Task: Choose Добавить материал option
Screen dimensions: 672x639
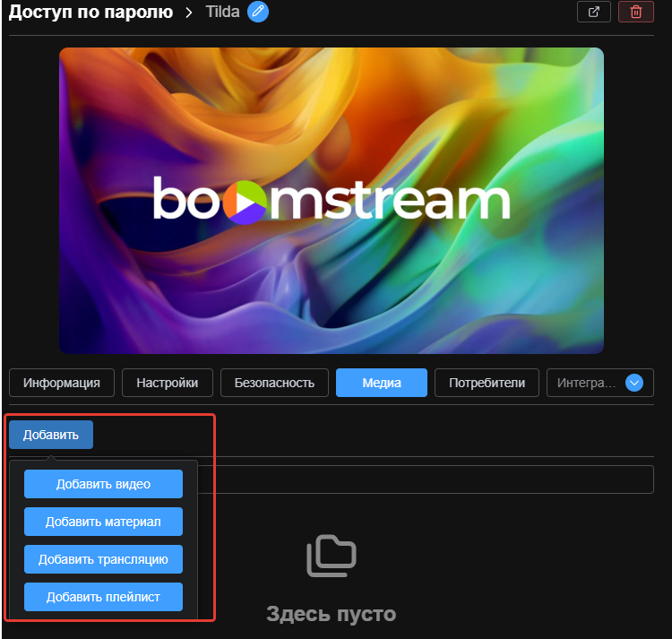Action: [x=103, y=522]
